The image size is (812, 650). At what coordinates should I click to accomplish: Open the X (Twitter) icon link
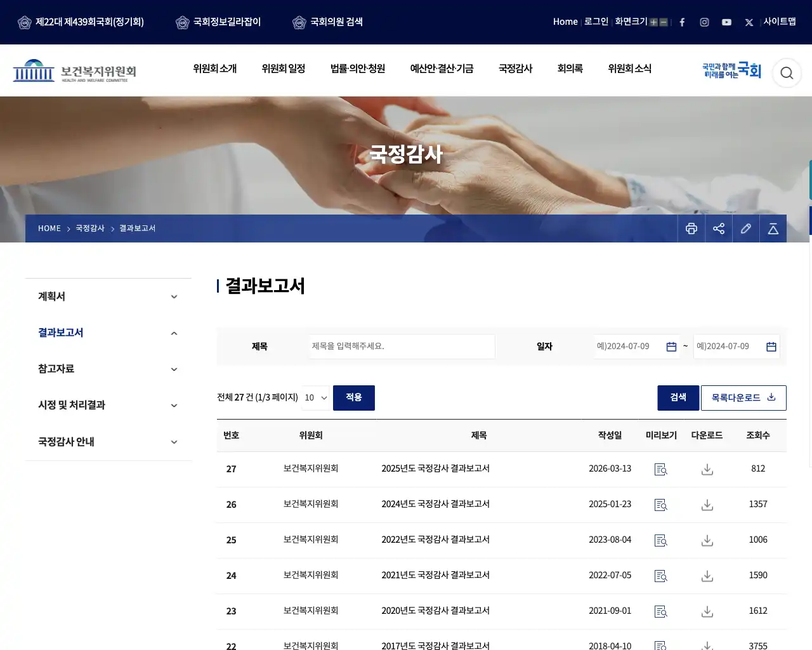click(x=749, y=22)
